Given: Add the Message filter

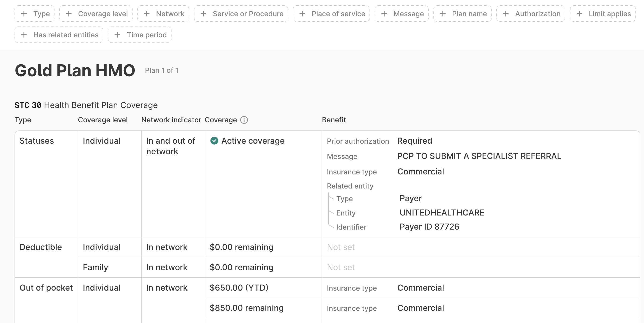Looking at the screenshot, I should click(x=402, y=14).
